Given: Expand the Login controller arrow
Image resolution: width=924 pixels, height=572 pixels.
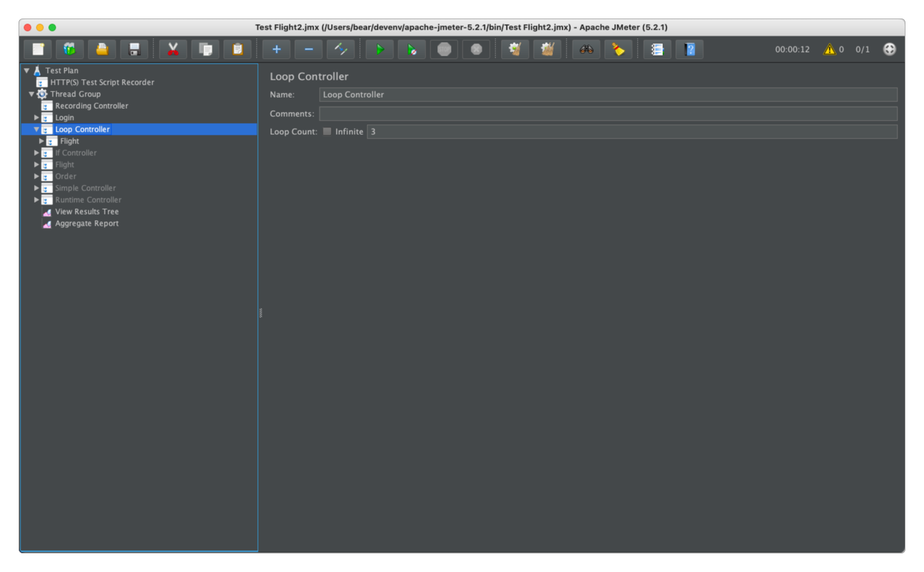Looking at the screenshot, I should coord(36,117).
